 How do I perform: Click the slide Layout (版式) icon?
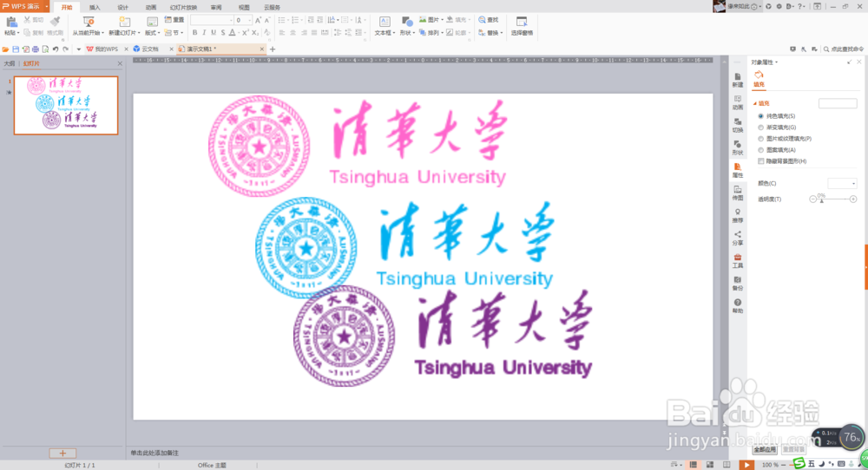[x=152, y=23]
